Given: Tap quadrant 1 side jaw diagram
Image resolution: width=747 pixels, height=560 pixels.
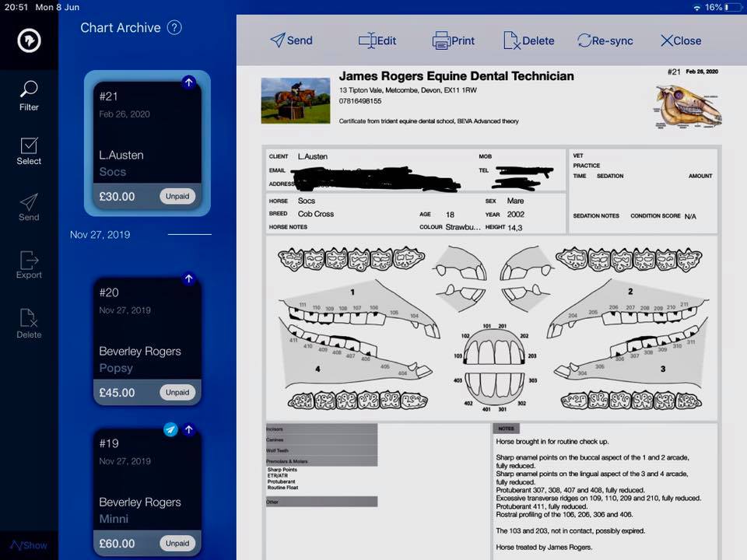Looking at the screenshot, I should 359,310.
